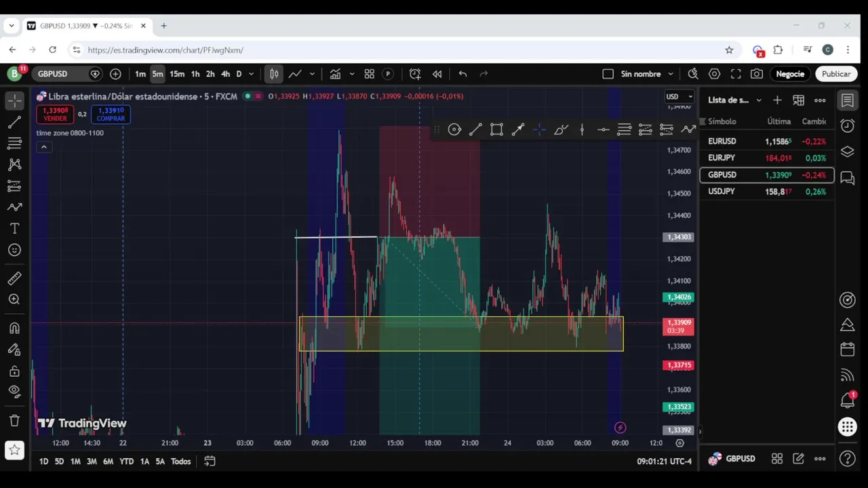The image size is (868, 488).
Task: Expand the watchlist name dropdown
Action: 759,100
